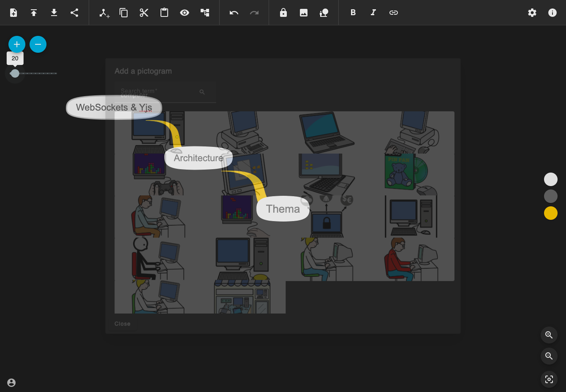This screenshot has width=566, height=392.
Task: Click the blue plus font-size button
Action: tap(17, 44)
